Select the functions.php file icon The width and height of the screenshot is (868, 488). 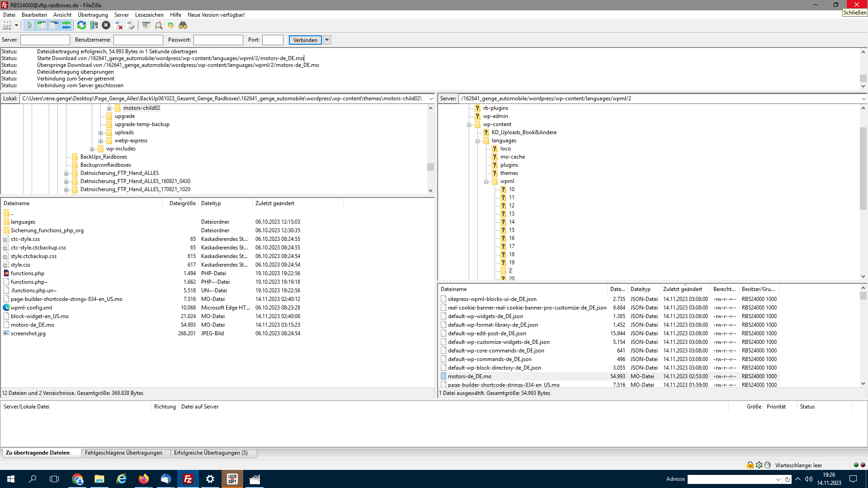pos(6,273)
